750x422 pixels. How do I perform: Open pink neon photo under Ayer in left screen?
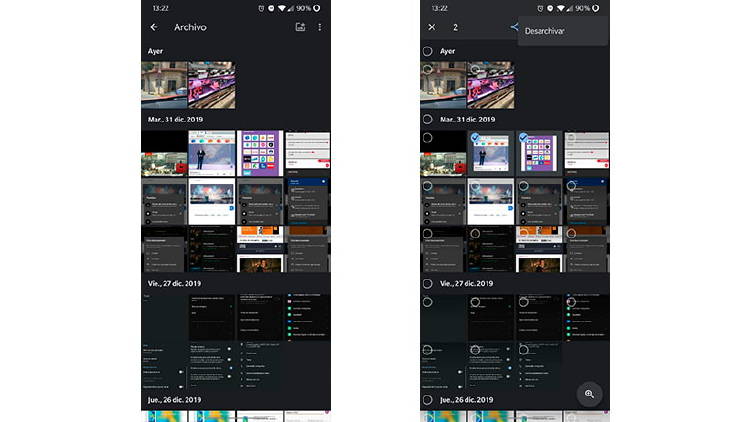212,85
